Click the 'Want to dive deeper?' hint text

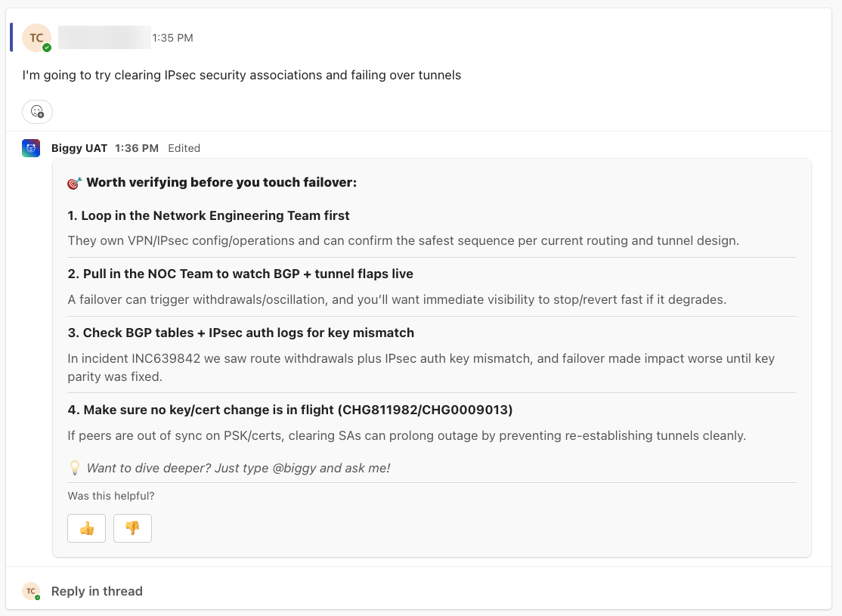pos(238,468)
